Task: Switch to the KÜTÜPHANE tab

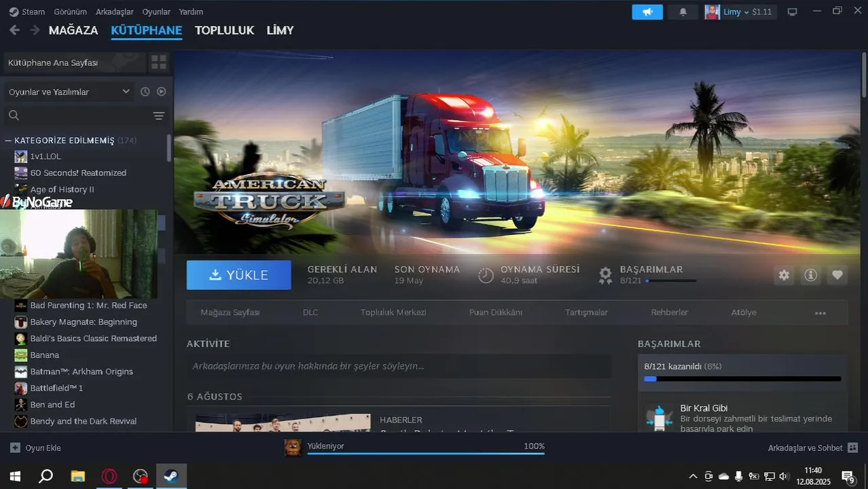Action: click(147, 30)
